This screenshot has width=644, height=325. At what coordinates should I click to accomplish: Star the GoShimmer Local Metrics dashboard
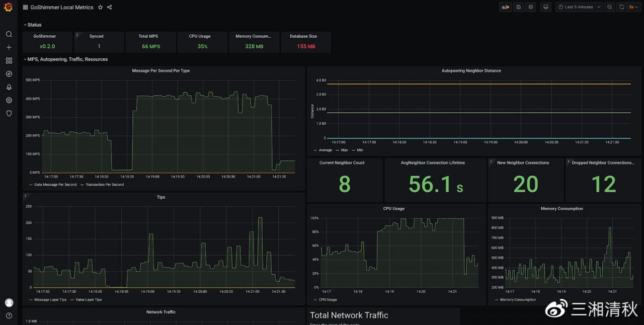(x=100, y=8)
